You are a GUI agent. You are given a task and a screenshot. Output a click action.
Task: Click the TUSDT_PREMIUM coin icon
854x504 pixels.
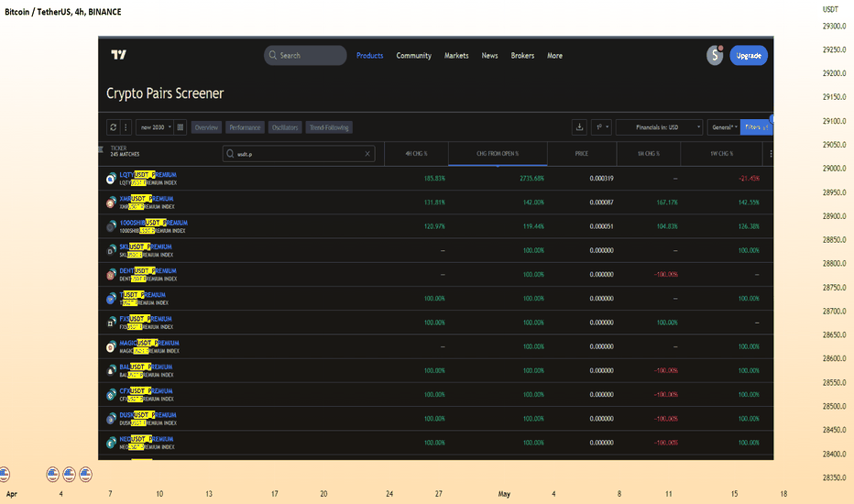[111, 298]
